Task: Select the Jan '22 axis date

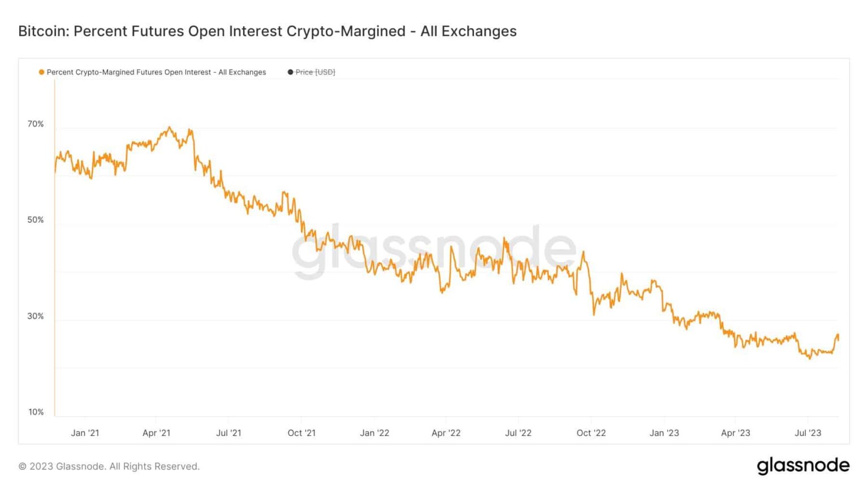Action: (x=375, y=433)
